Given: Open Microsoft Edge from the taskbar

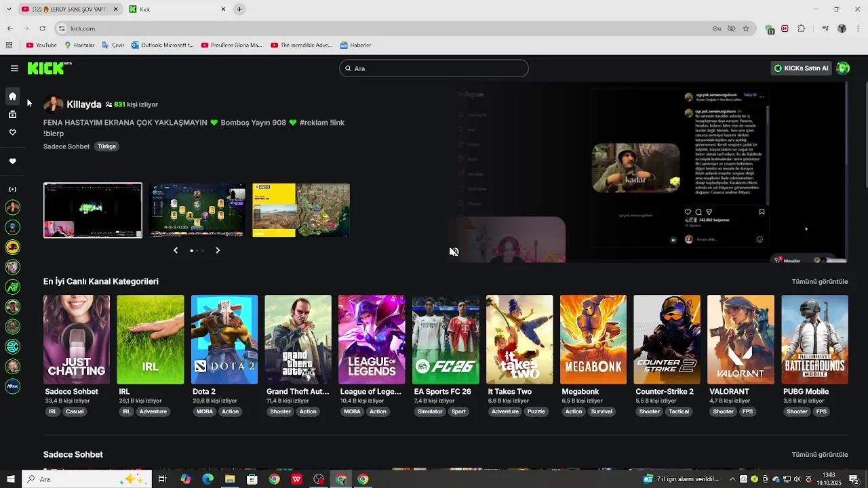Looking at the screenshot, I should (208, 479).
